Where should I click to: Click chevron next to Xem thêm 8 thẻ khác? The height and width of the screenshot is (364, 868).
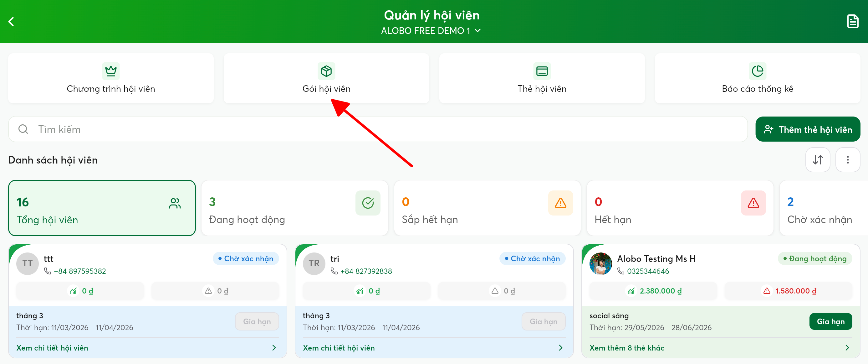click(847, 348)
